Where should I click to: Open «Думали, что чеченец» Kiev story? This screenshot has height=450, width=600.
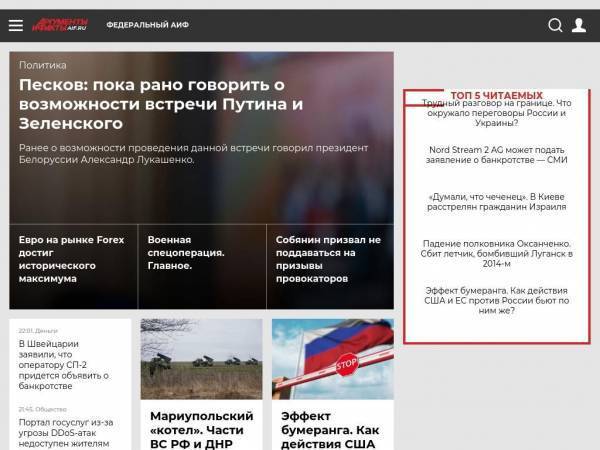point(496,202)
